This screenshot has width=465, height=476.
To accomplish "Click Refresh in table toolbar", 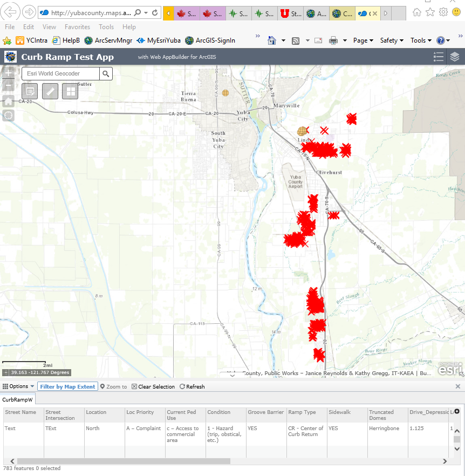I will 192,386.
